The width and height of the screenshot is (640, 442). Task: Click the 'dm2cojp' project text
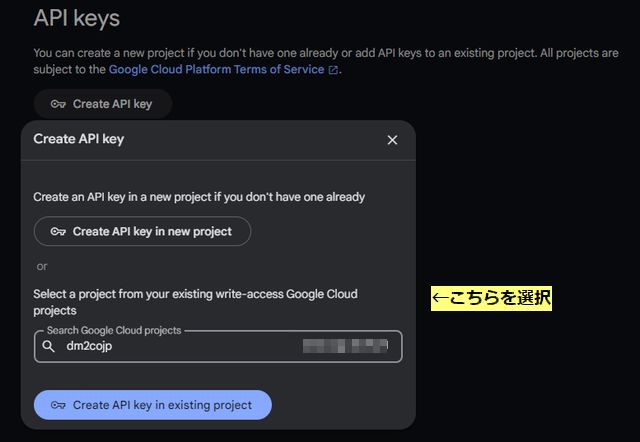(x=89, y=346)
